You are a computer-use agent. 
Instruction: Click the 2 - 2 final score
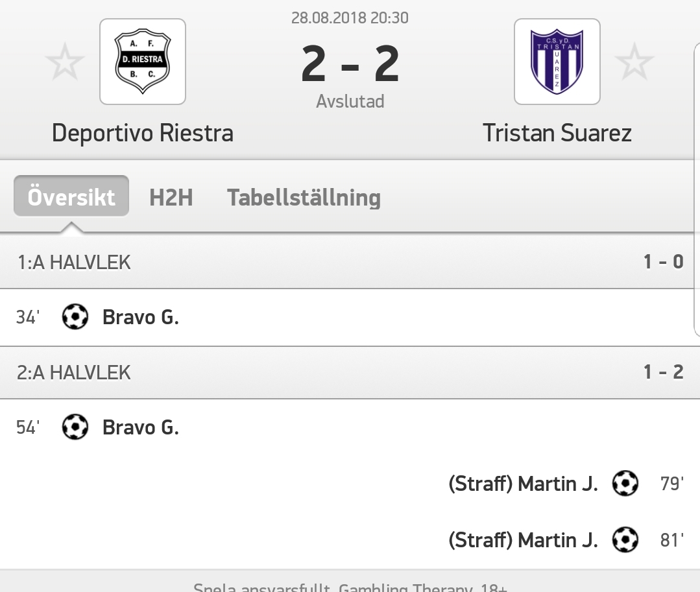click(x=350, y=65)
